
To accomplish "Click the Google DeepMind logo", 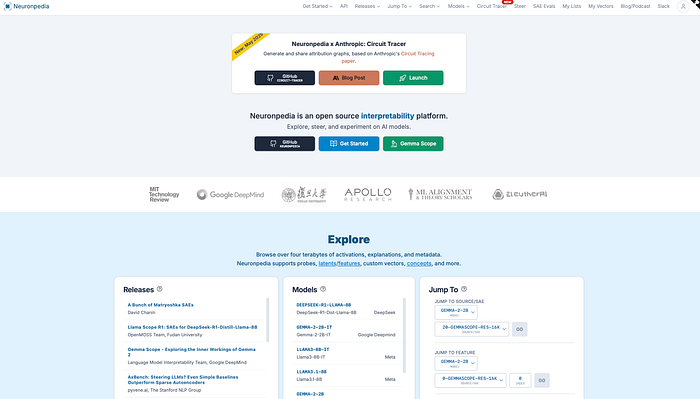I will [x=230, y=195].
